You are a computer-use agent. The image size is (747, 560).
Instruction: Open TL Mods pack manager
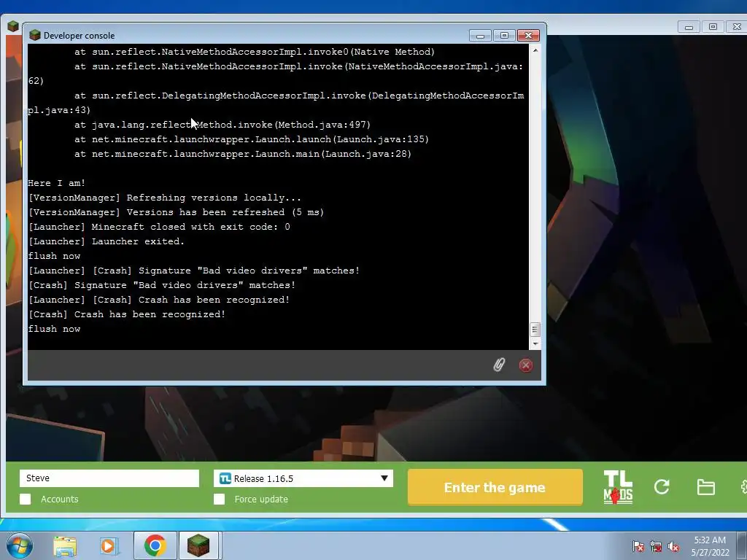tap(618, 487)
